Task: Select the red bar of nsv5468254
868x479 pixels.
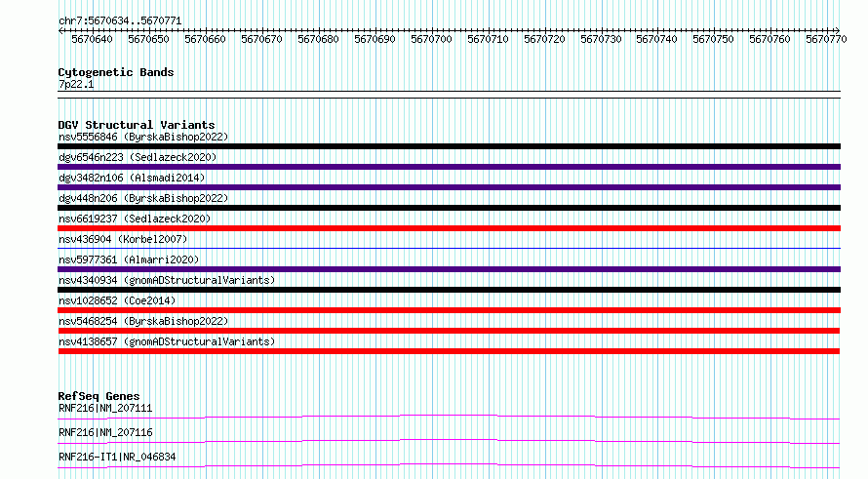Action: click(x=449, y=331)
